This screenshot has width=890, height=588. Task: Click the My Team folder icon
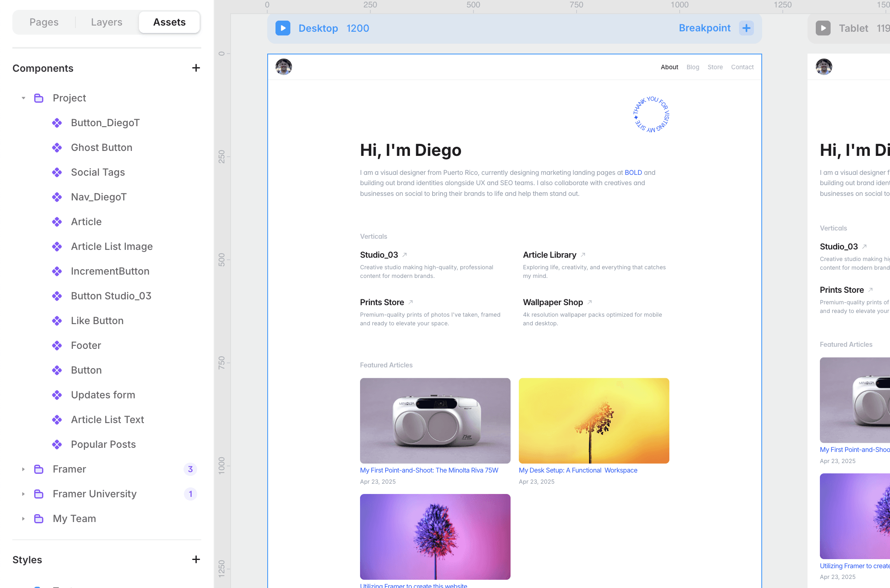point(39,519)
